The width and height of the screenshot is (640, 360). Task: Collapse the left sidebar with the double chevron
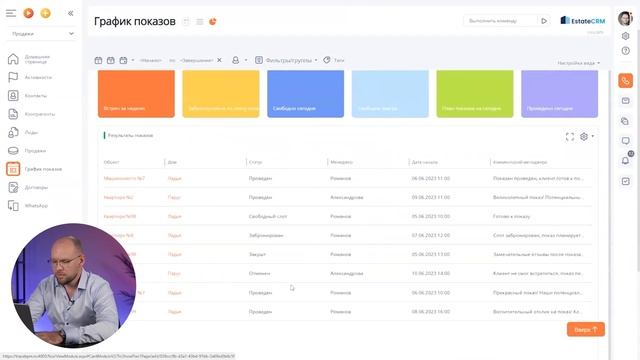71,13
